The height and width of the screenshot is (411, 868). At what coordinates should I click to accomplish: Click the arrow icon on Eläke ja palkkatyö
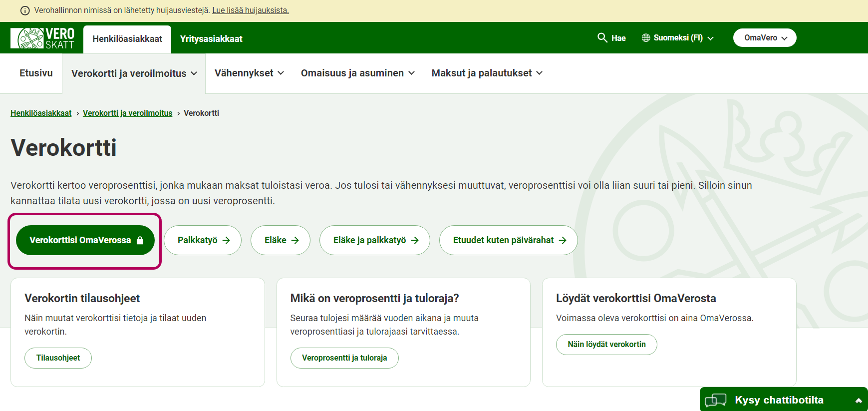tap(415, 240)
